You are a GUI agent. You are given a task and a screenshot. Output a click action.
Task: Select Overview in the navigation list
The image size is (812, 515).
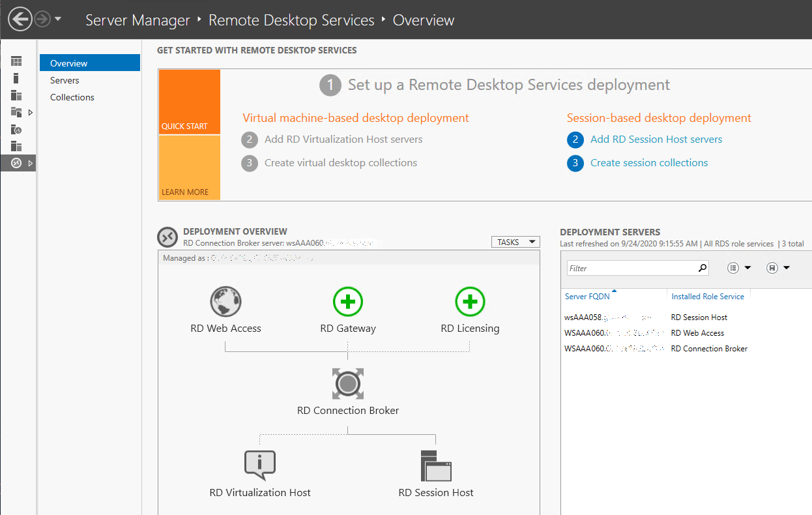click(x=90, y=63)
